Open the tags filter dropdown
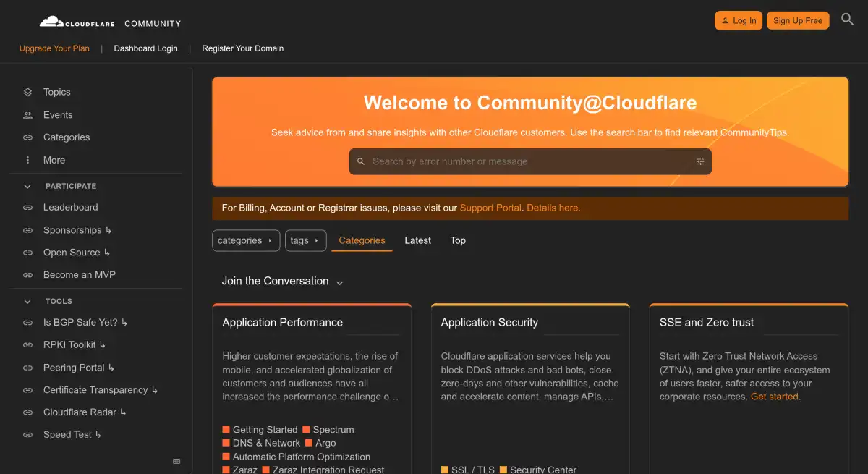The image size is (868, 474). (305, 241)
